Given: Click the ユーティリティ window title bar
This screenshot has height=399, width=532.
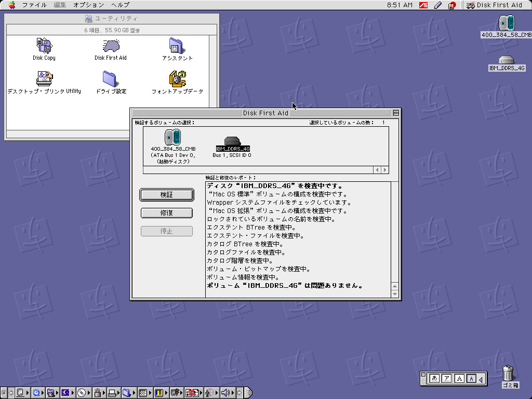Looking at the screenshot, I should pyautogui.click(x=112, y=19).
